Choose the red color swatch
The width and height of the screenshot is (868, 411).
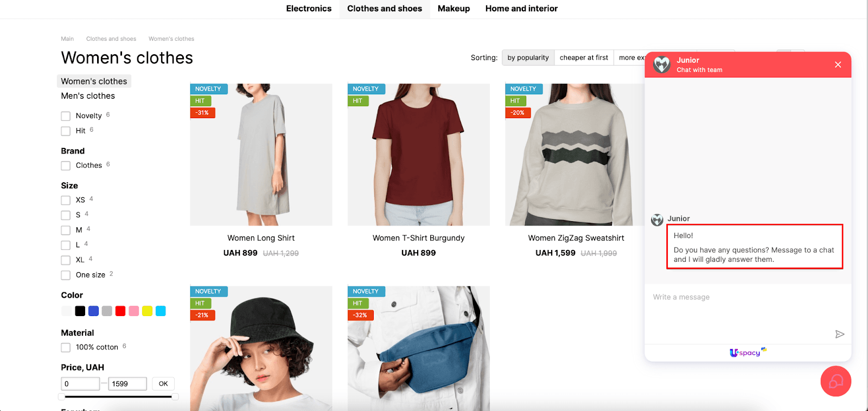[120, 311]
